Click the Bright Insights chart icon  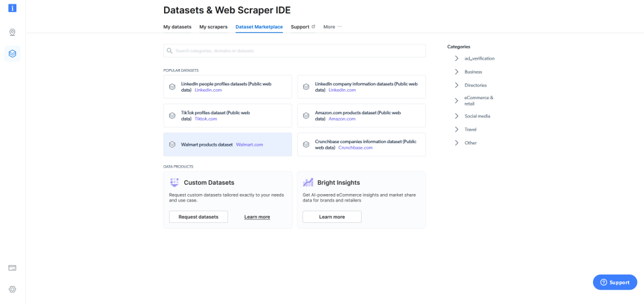308,183
